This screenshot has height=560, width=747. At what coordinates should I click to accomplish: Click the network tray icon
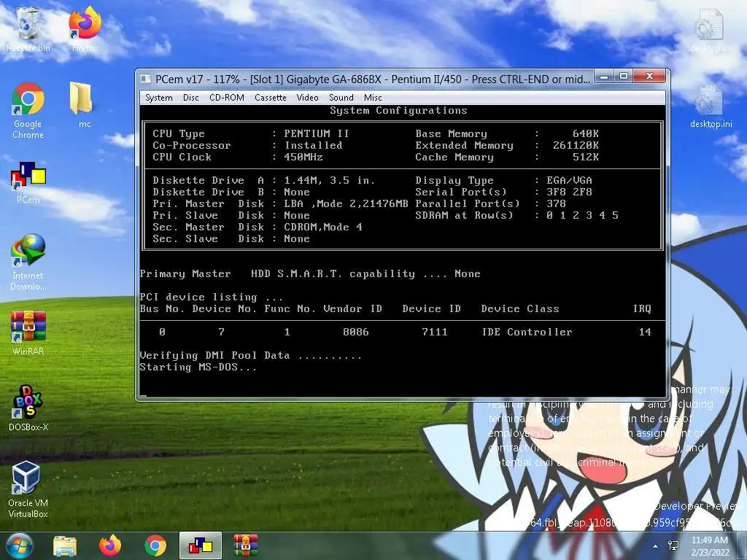point(673,545)
